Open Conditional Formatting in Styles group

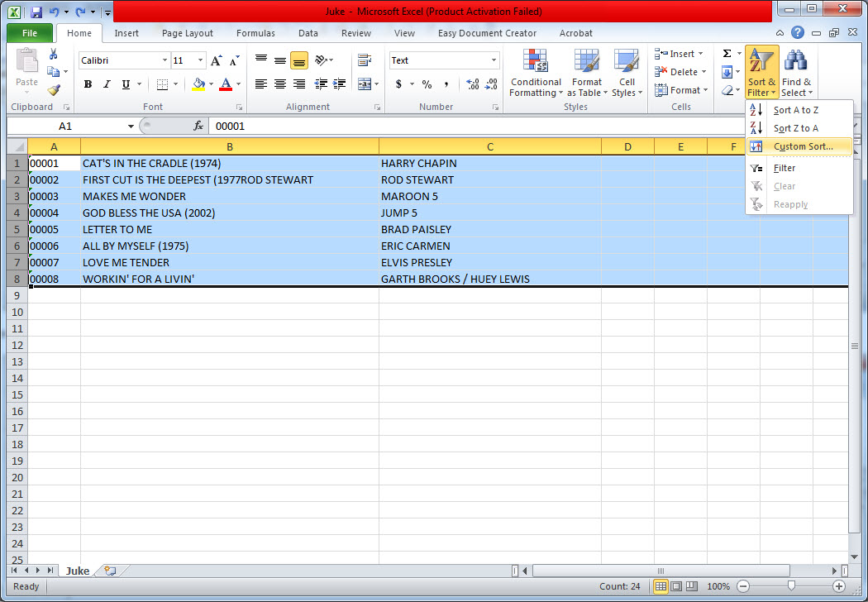[x=535, y=74]
